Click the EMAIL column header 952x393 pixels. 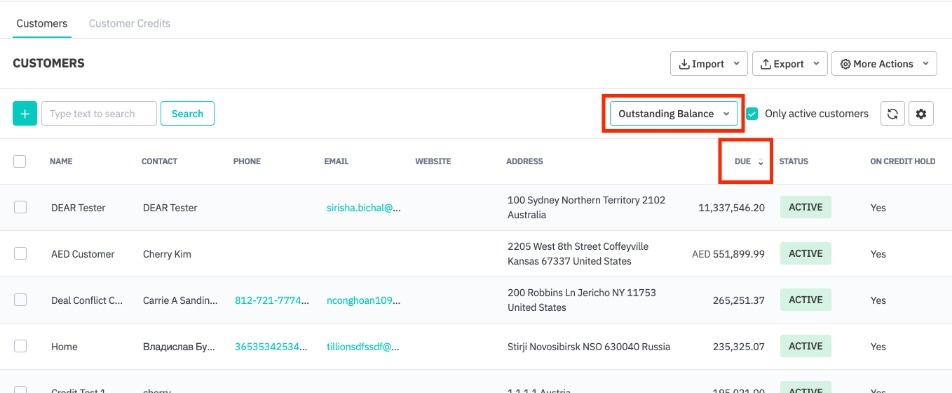pyautogui.click(x=336, y=162)
